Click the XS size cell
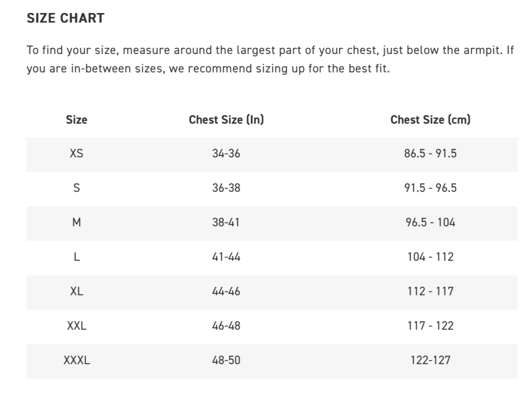This screenshot has height=399, width=532. (x=76, y=154)
